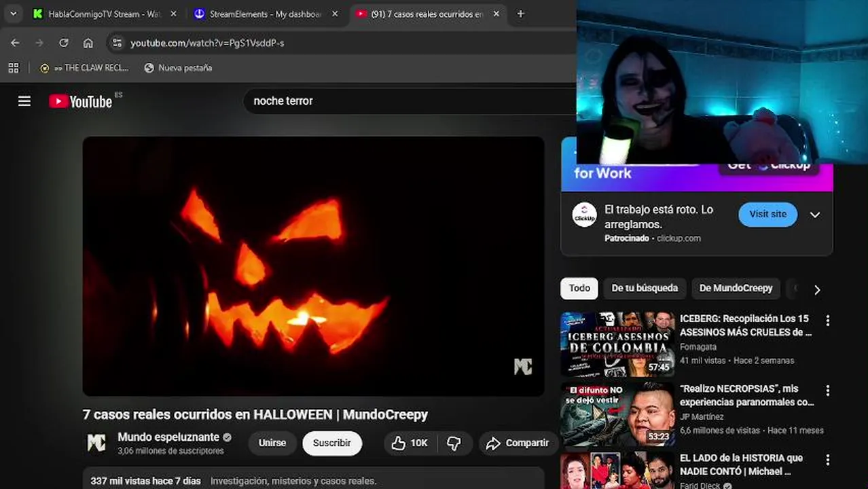Open the YouTube hamburger guide menu

[x=24, y=101]
